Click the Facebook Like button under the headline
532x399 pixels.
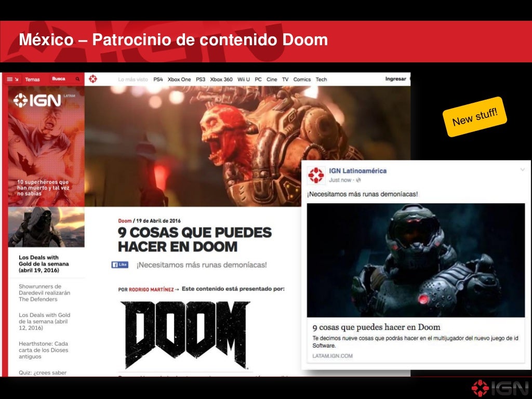click(x=120, y=264)
